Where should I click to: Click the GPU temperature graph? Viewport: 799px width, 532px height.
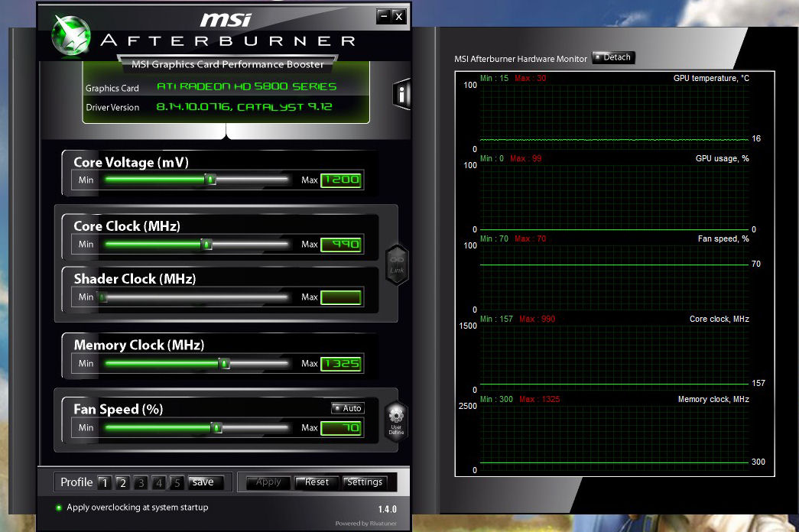(614, 117)
